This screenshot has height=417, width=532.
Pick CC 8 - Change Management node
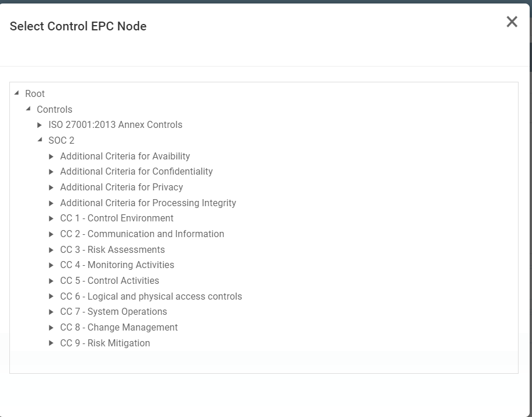(x=119, y=327)
